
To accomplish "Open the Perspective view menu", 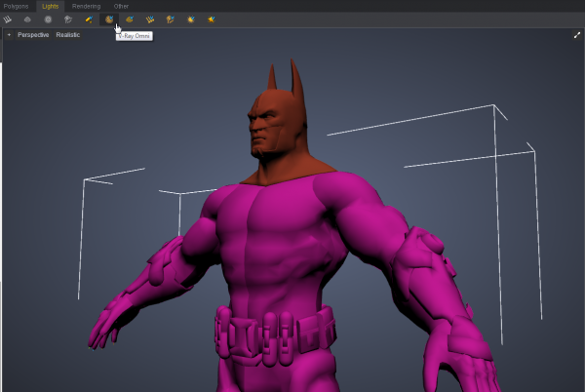I will (x=33, y=35).
